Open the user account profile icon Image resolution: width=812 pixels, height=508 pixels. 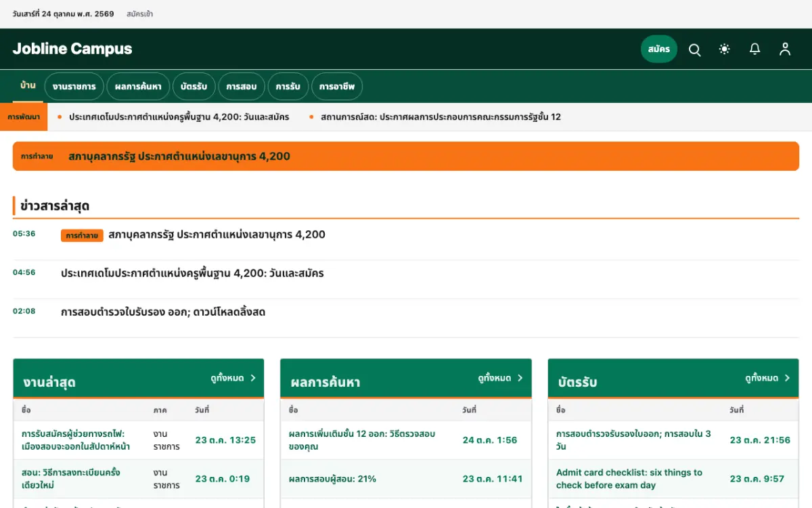(x=785, y=49)
